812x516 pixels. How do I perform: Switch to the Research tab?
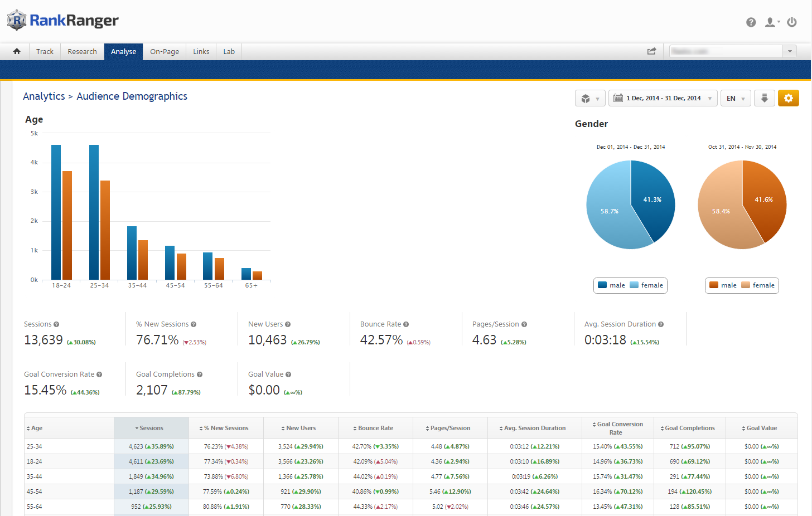click(82, 51)
